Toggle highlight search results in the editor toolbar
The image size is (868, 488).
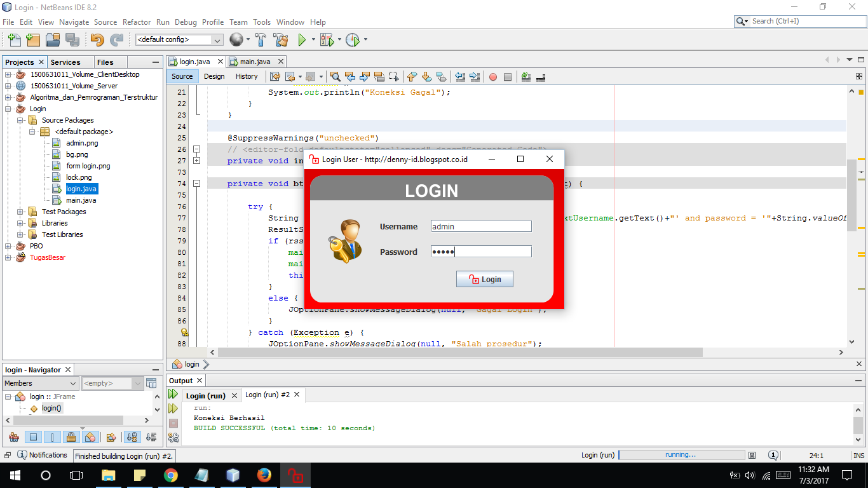[x=336, y=77]
